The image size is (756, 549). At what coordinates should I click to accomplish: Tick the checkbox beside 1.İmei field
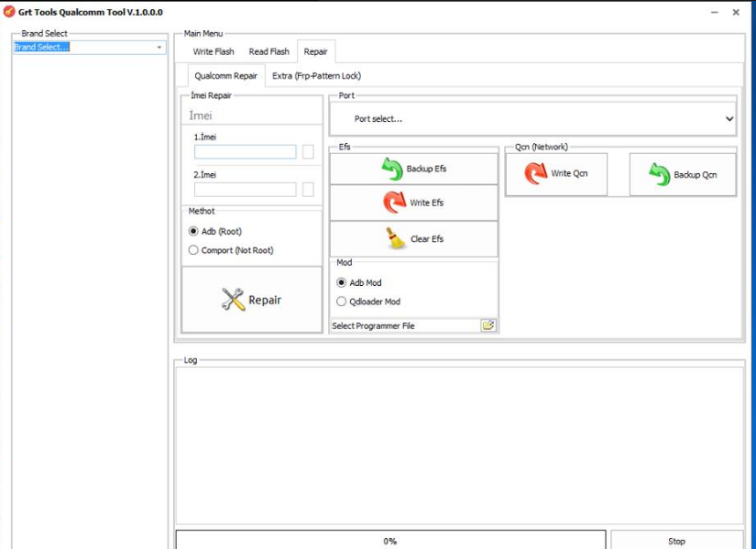coord(308,151)
